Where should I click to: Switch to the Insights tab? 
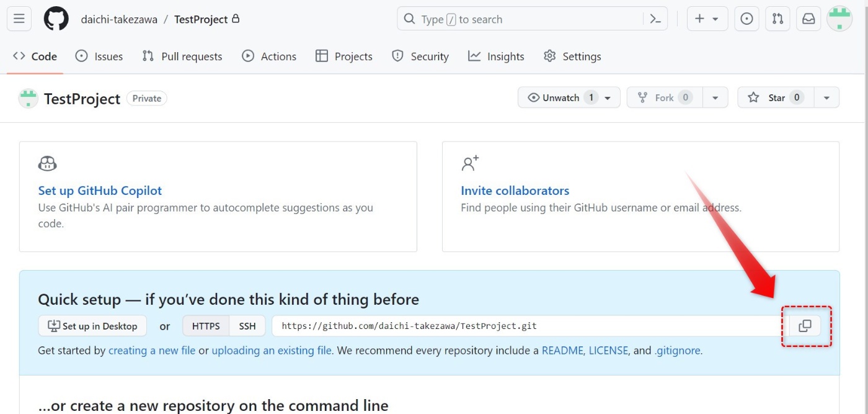[x=496, y=56]
